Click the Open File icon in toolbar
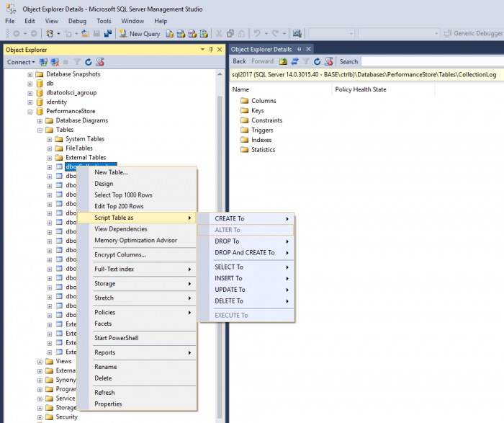This screenshot has height=423, width=504. (x=85, y=33)
